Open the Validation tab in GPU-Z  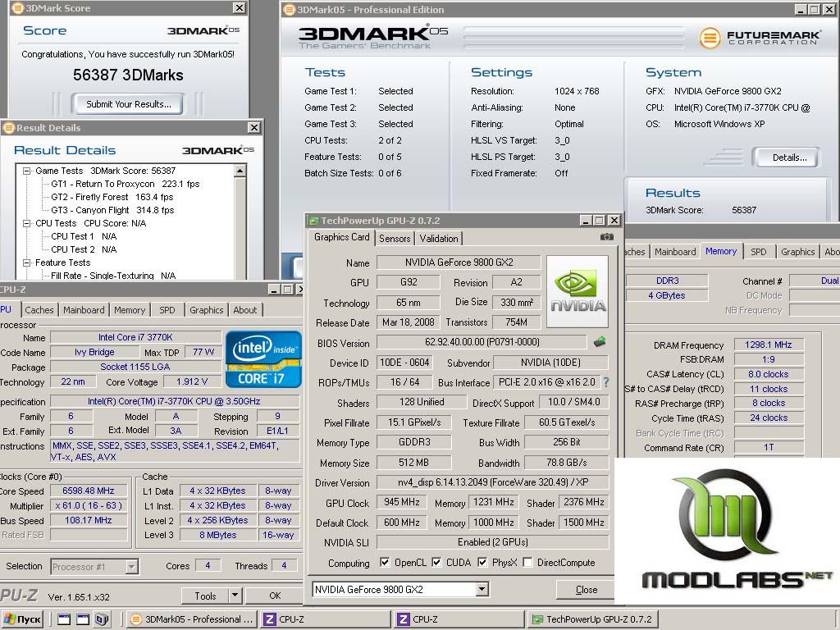coord(439,239)
